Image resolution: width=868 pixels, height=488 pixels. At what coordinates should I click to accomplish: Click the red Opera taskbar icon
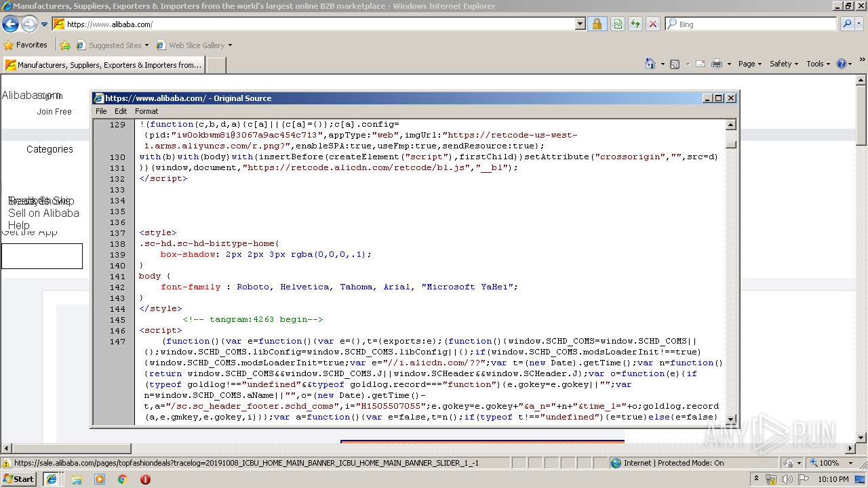(145, 479)
